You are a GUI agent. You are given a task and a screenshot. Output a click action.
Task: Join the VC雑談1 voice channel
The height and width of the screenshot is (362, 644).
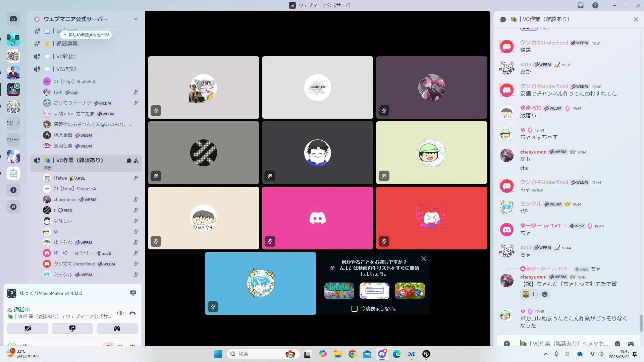[66, 56]
